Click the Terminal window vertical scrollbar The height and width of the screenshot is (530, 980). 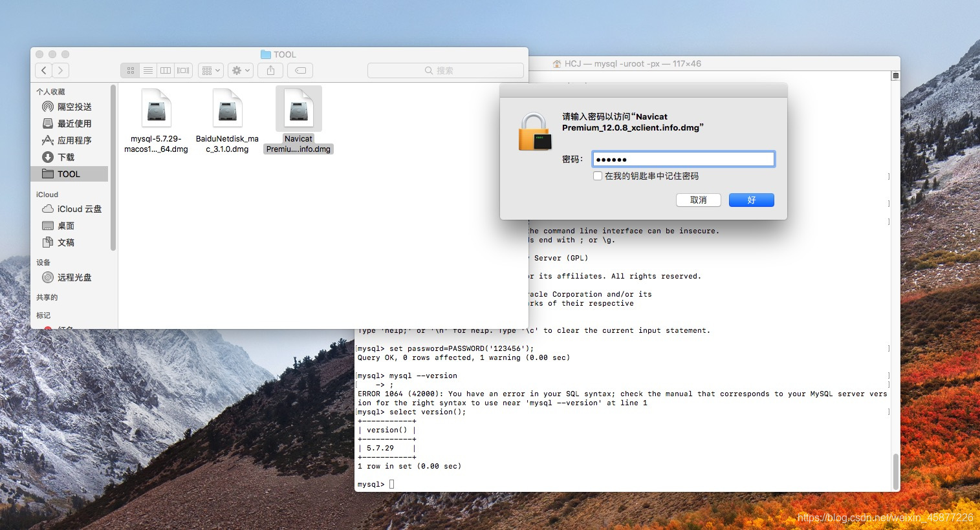(896, 471)
